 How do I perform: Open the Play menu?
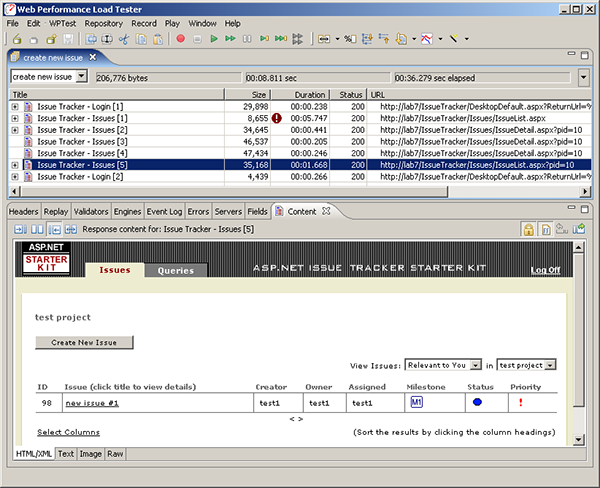(x=172, y=24)
